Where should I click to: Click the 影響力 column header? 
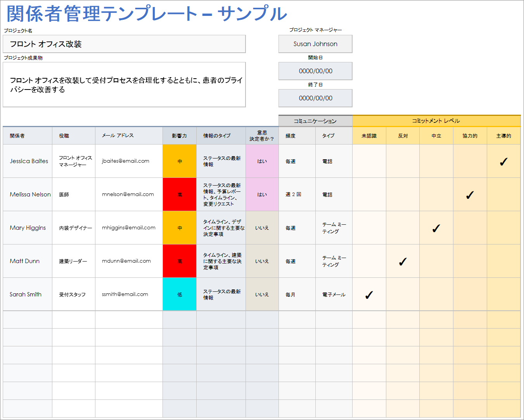(x=180, y=136)
